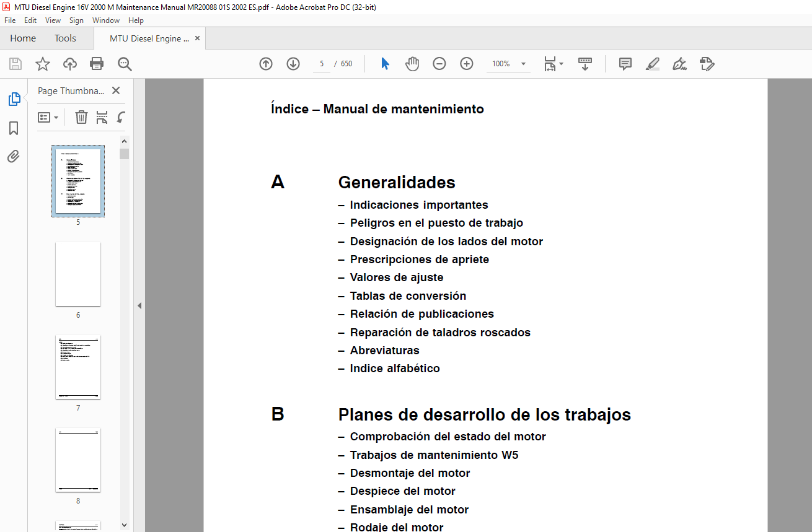Switch to the Home tab
The width and height of the screenshot is (812, 532).
click(23, 38)
